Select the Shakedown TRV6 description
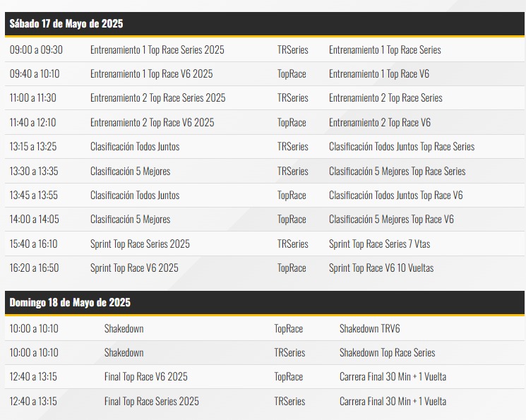 click(x=369, y=329)
